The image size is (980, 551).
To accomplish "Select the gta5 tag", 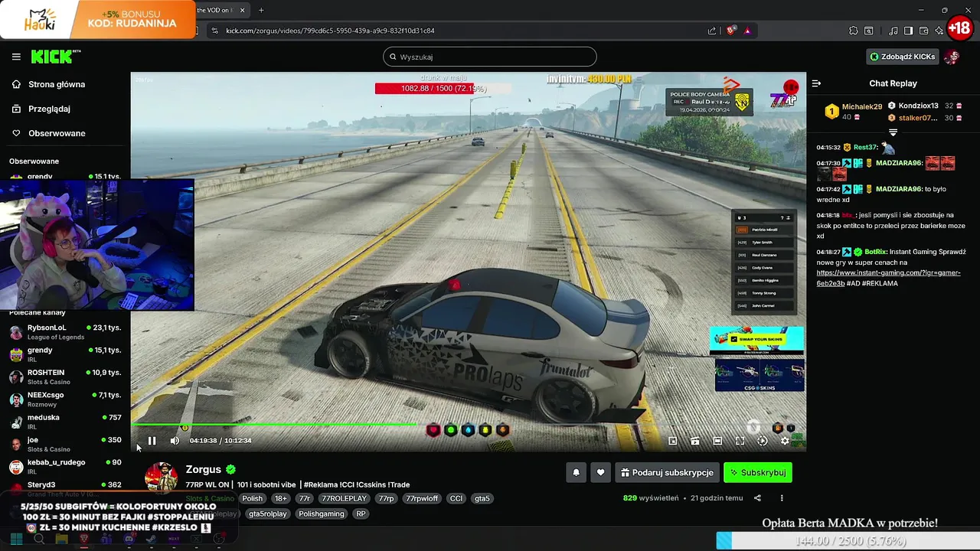I will [482, 498].
